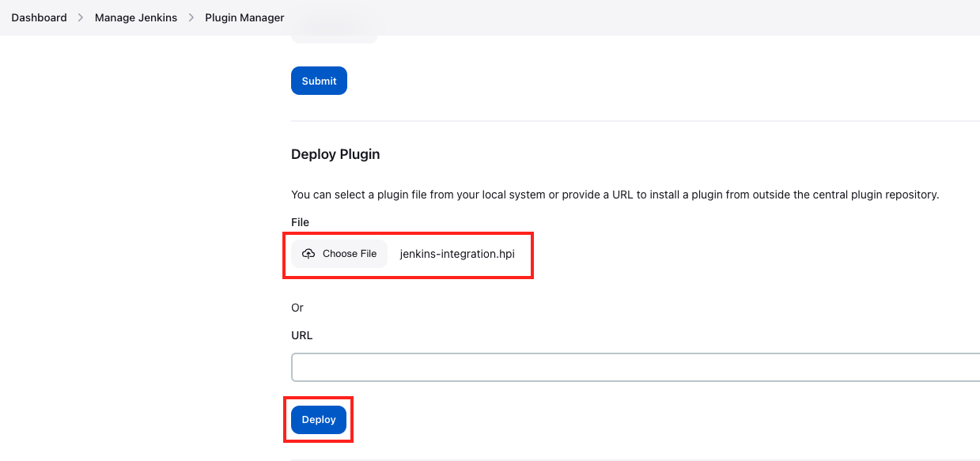Click the chevron before Plugin Manager breadcrumb
980x461 pixels.
click(190, 17)
